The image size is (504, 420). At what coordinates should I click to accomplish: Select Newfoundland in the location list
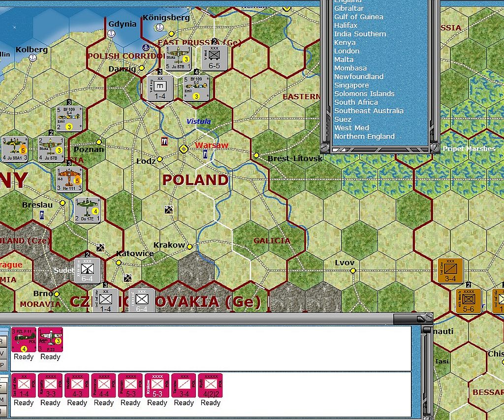point(359,76)
